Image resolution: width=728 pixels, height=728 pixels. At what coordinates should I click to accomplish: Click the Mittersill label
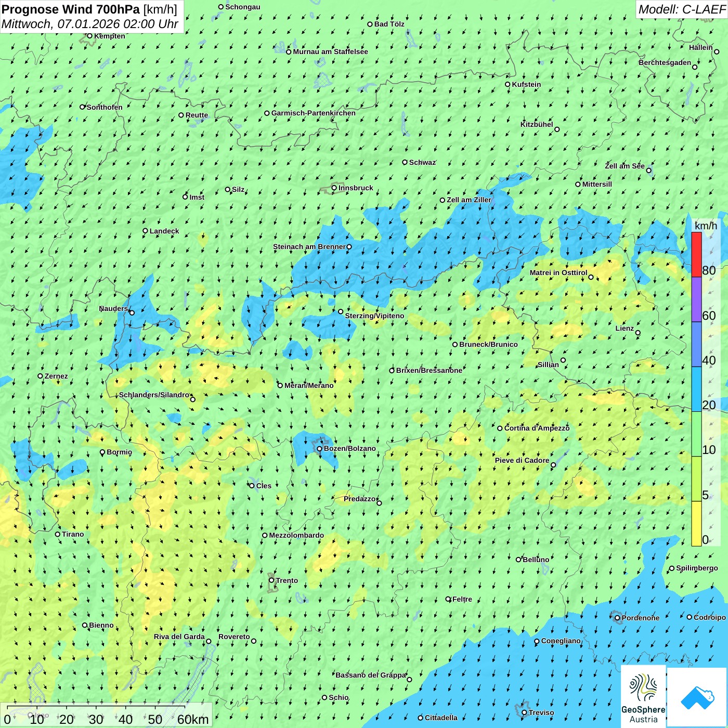[x=597, y=184]
